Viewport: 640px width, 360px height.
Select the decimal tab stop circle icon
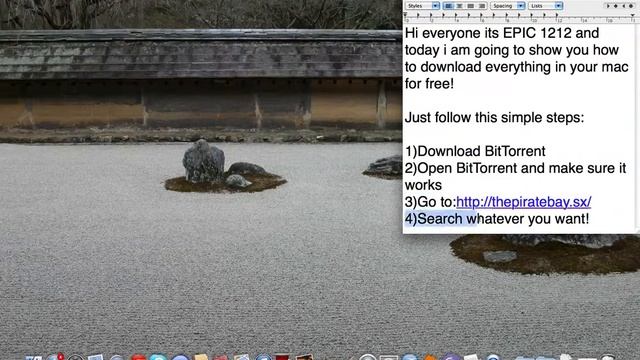[631, 6]
